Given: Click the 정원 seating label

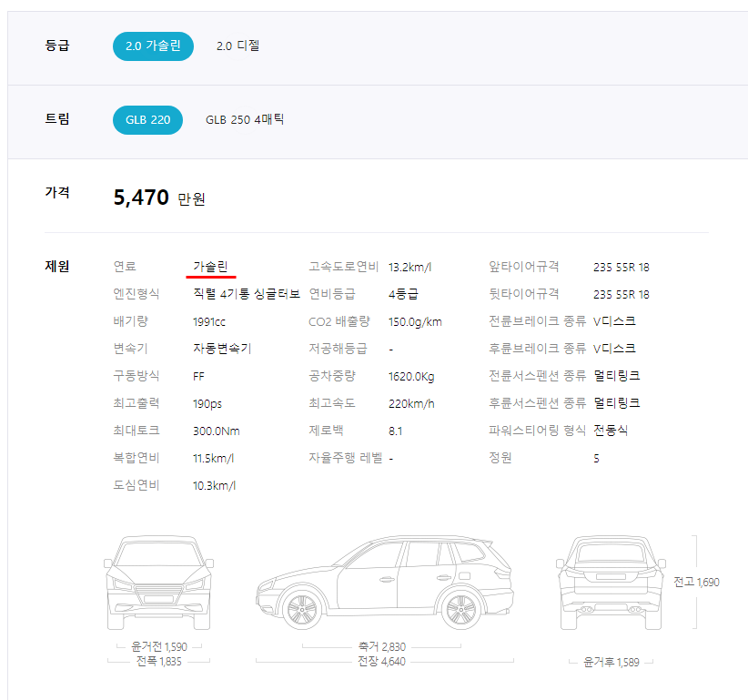Looking at the screenshot, I should (x=500, y=458).
